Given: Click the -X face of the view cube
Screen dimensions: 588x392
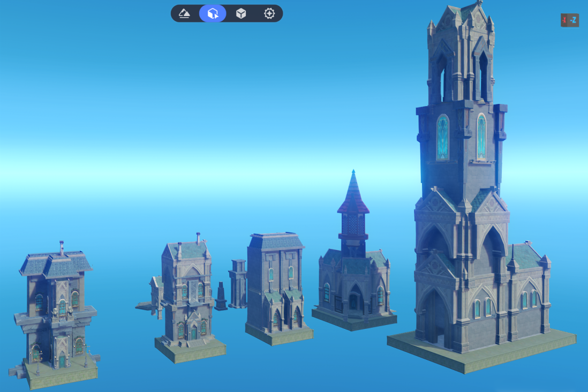Looking at the screenshot, I should point(564,20).
